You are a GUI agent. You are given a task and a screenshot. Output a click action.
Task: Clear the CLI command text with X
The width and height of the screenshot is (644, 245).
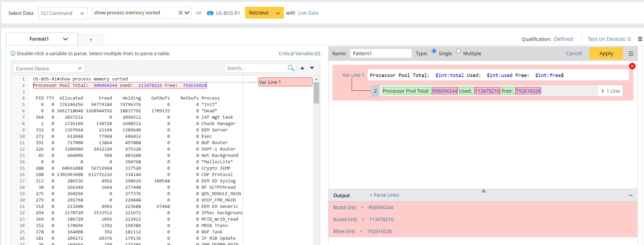pyautogui.click(x=180, y=13)
